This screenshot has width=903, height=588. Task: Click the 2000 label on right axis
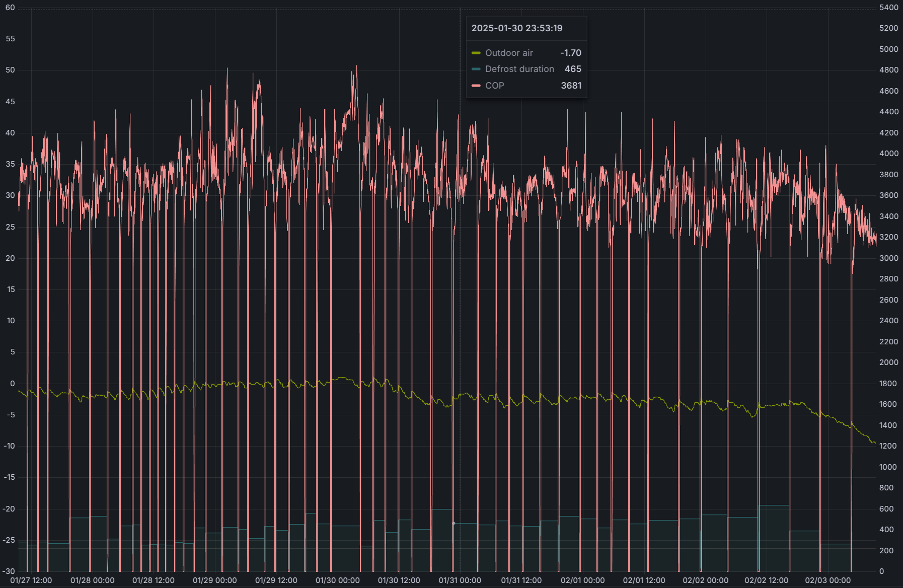(888, 362)
